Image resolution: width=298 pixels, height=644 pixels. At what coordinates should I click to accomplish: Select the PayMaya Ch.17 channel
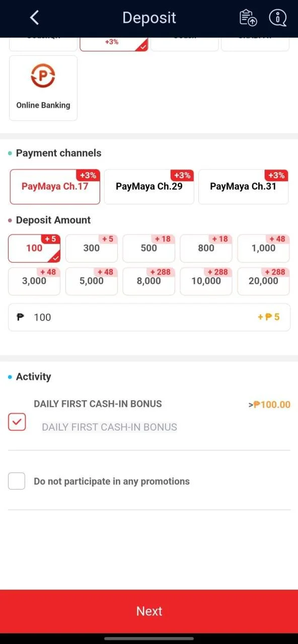tap(55, 187)
